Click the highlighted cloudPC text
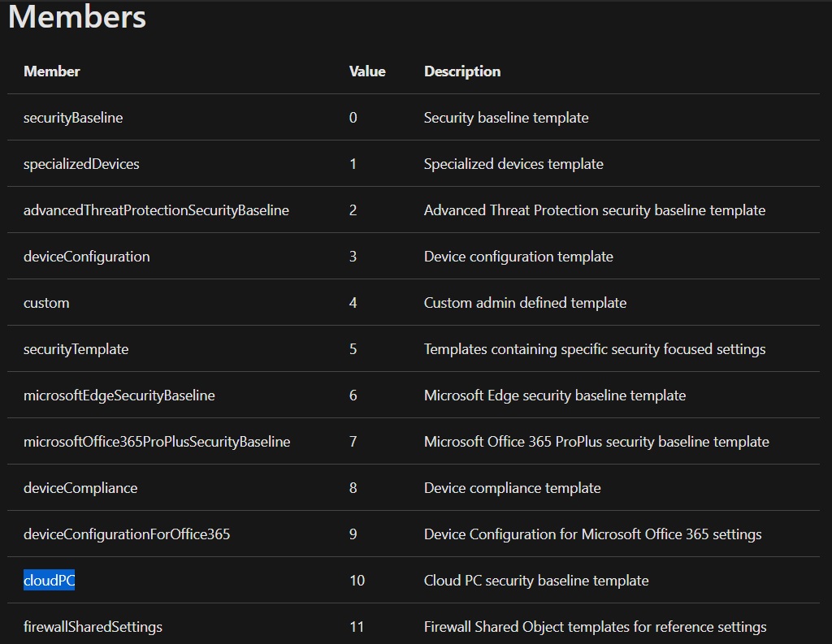This screenshot has width=832, height=644. pyautogui.click(x=49, y=581)
